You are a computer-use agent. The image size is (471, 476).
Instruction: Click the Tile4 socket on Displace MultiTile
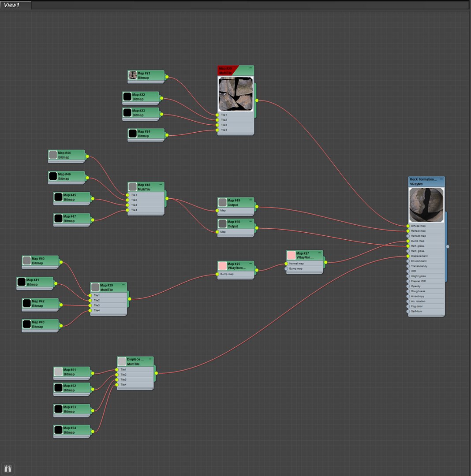click(x=117, y=385)
